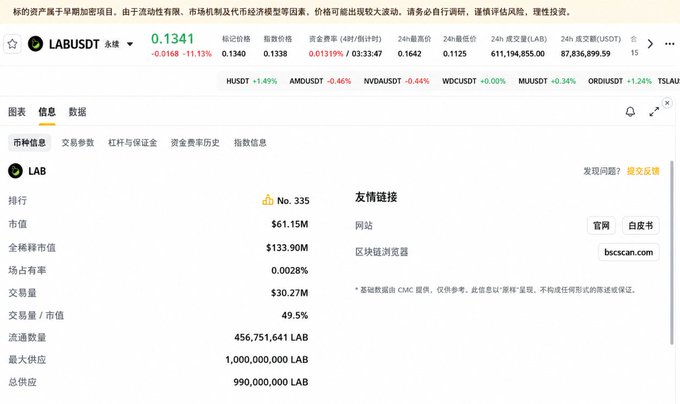Click the LAB coin logo beside LABUSDT
This screenshot has width=680, height=404.
tap(35, 44)
